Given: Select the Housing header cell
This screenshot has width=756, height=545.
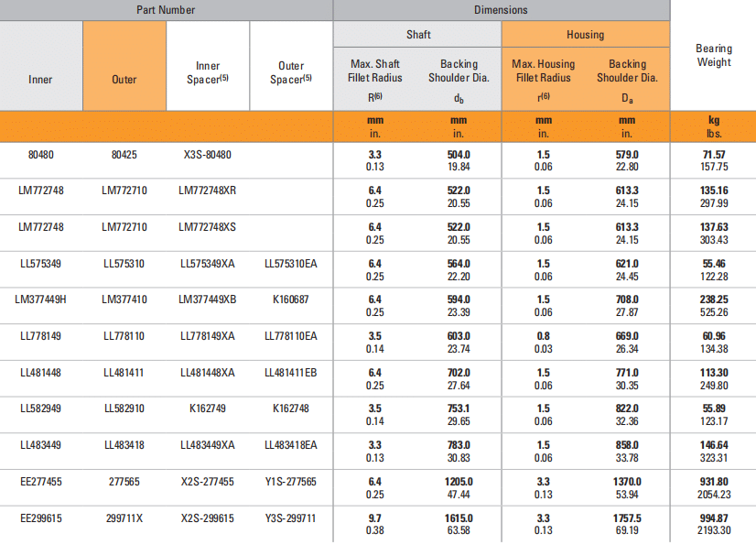Looking at the screenshot, I should [585, 35].
